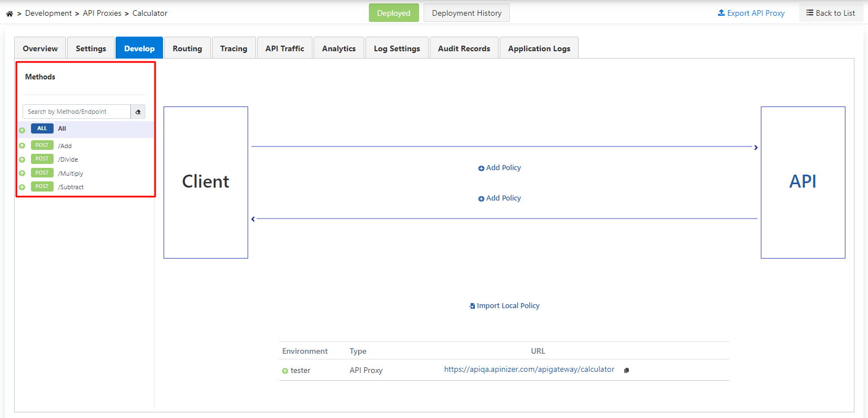Focus the Search by Method/Endpoint field
Viewport: 868px width, 418px height.
coord(77,112)
